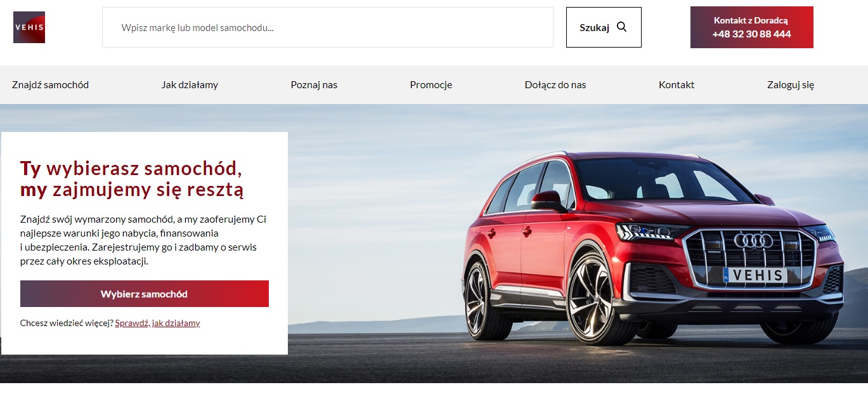This screenshot has height=399, width=868.
Task: Go to Poznaj nas page
Action: (x=314, y=84)
